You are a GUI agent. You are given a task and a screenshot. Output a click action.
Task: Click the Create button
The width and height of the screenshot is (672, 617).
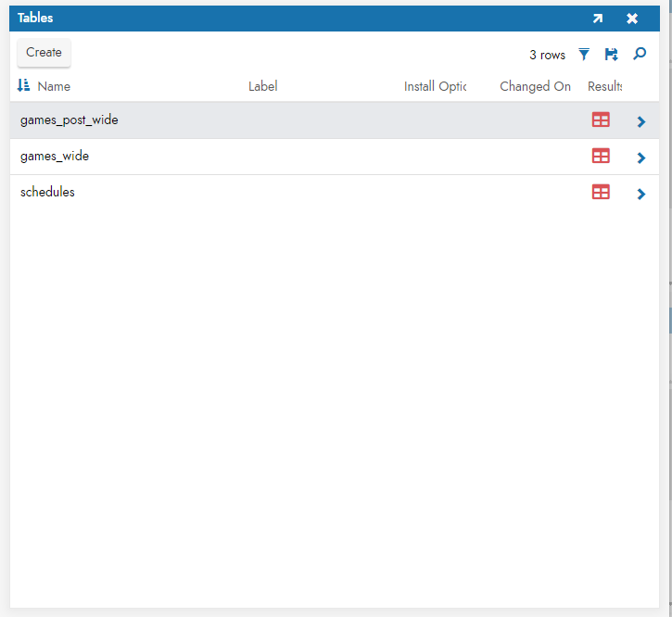pyautogui.click(x=44, y=53)
